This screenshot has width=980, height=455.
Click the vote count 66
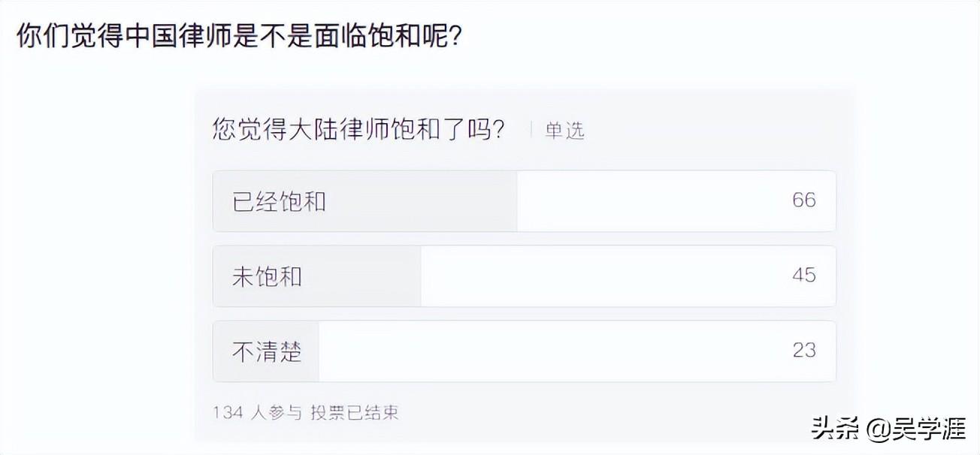point(803,200)
